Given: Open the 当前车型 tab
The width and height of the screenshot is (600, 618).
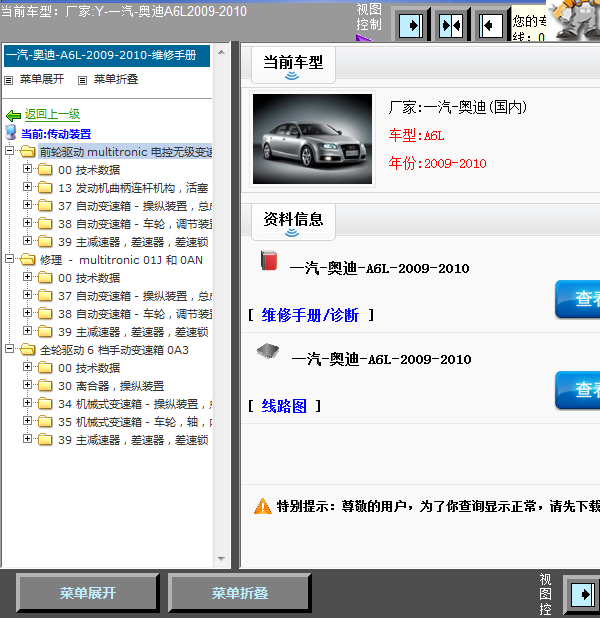Looking at the screenshot, I should [293, 65].
